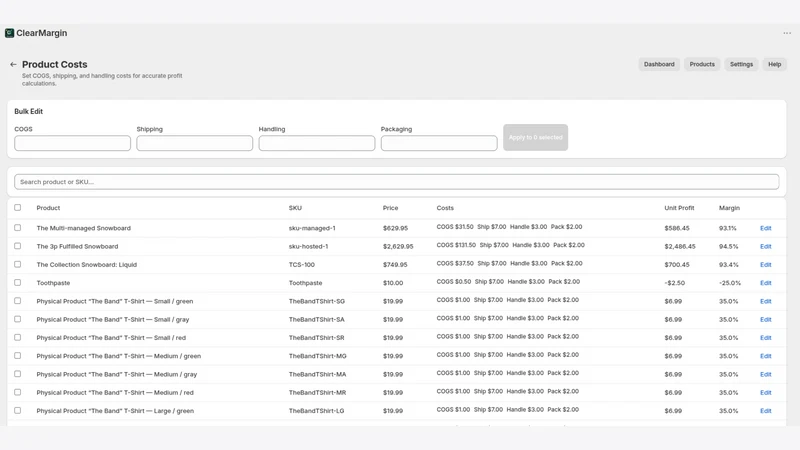Click the $749.95 price cell
800x450 pixels.
(395, 265)
